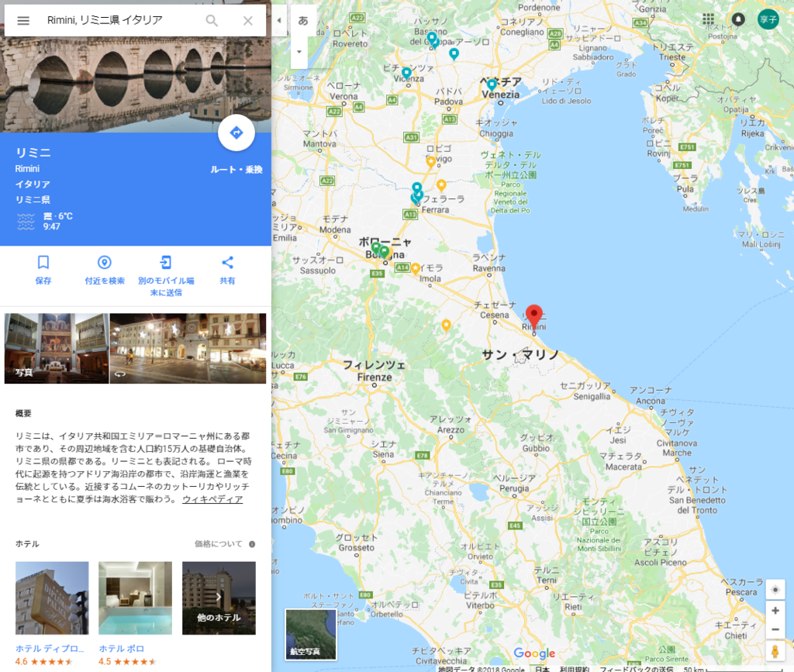Click the directions round button

tap(236, 133)
